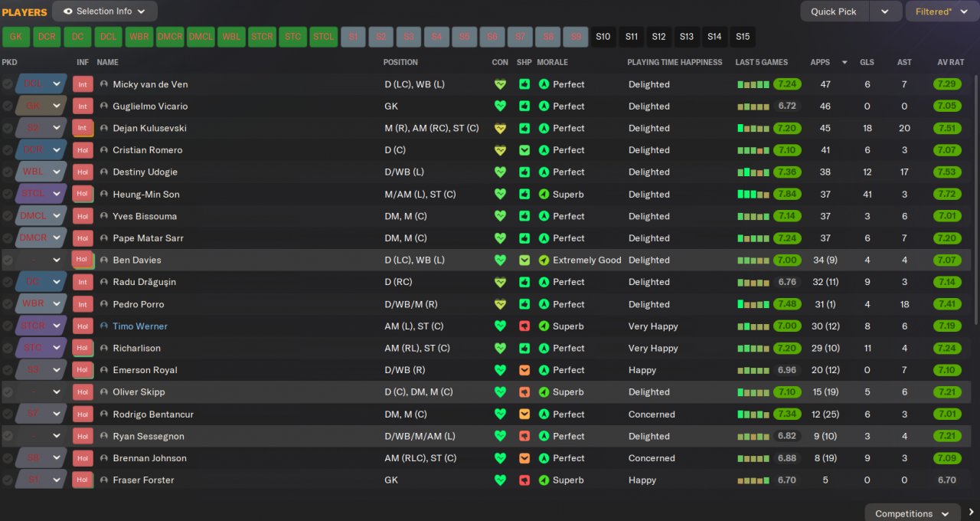
Task: Click Fraser Forster's morale icon
Action: coord(544,480)
